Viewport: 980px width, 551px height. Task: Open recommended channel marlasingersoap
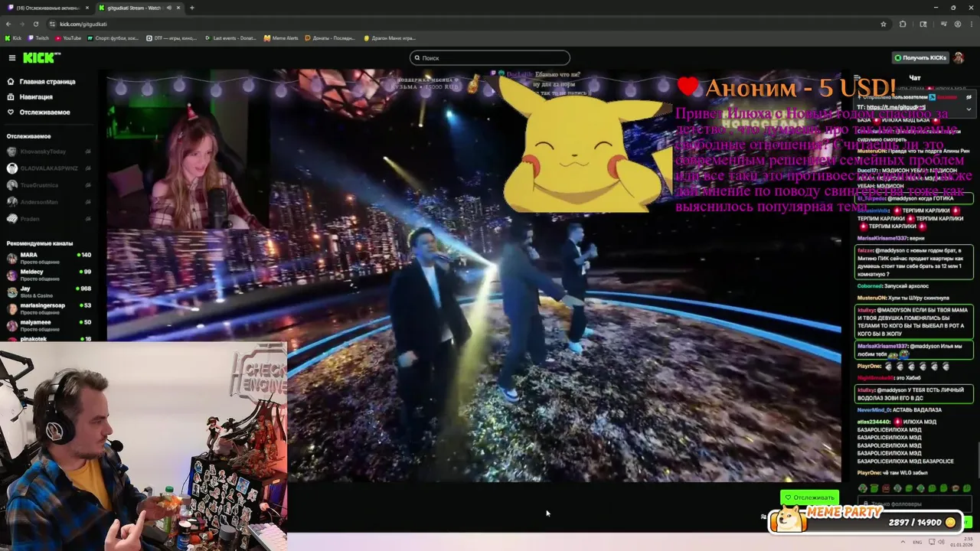[49, 308]
